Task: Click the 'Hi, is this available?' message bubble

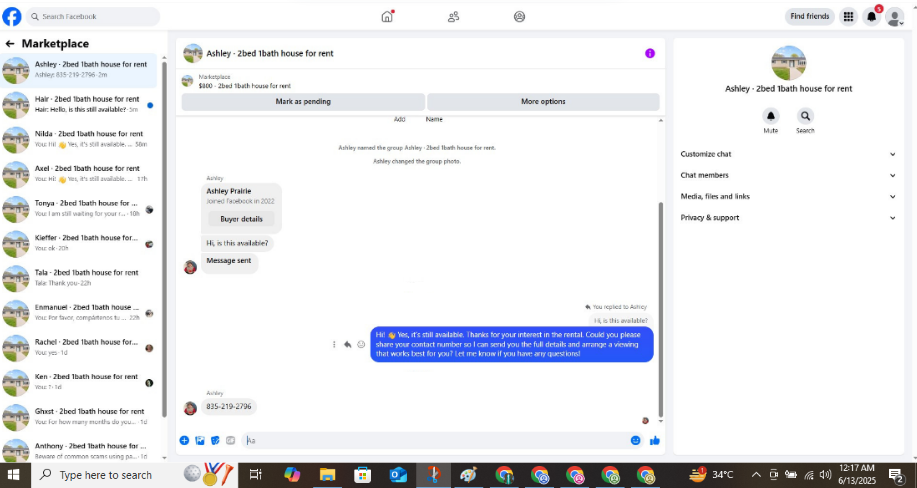Action: [x=237, y=243]
